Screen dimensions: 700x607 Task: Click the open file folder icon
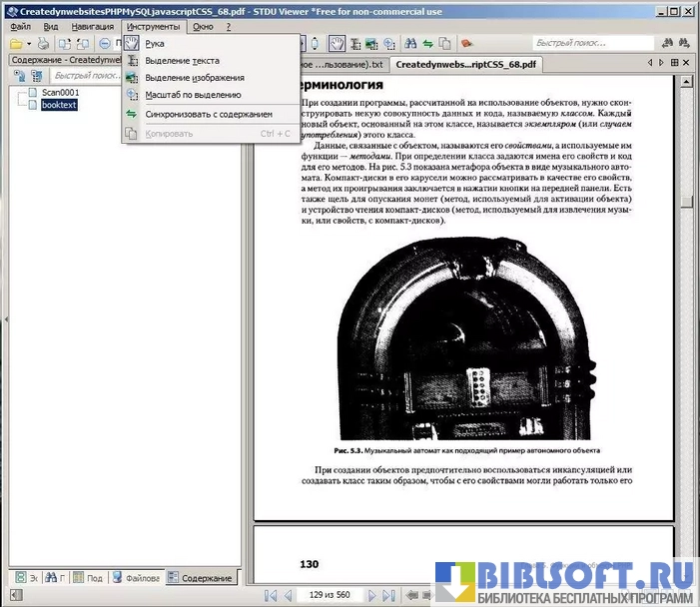(15, 44)
